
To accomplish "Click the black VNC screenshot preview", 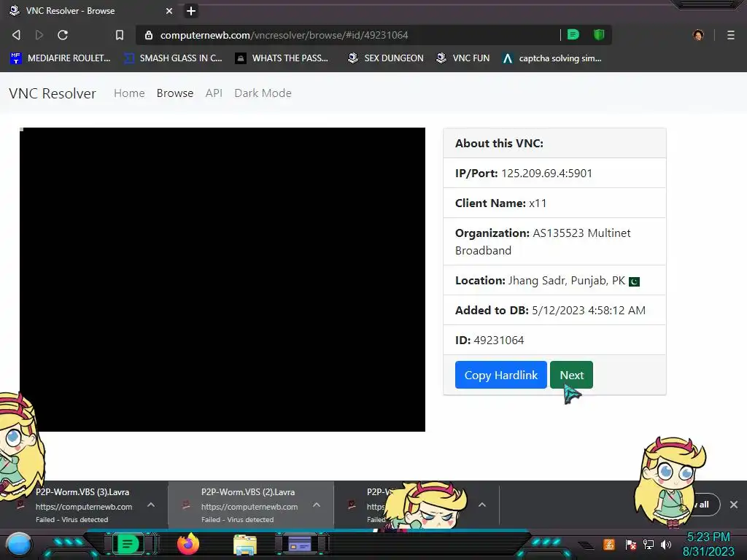I will tap(222, 279).
